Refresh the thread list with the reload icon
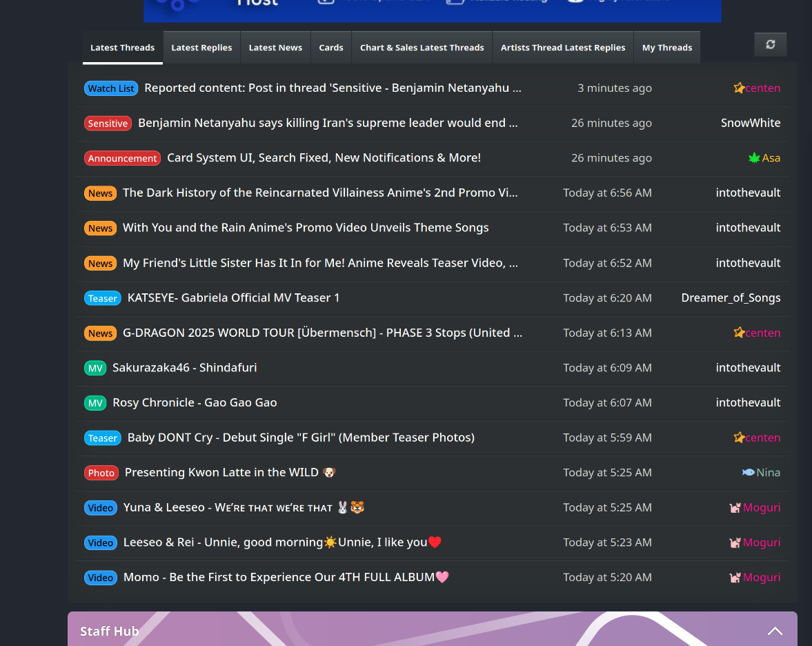Image resolution: width=812 pixels, height=646 pixels. pyautogui.click(x=770, y=45)
